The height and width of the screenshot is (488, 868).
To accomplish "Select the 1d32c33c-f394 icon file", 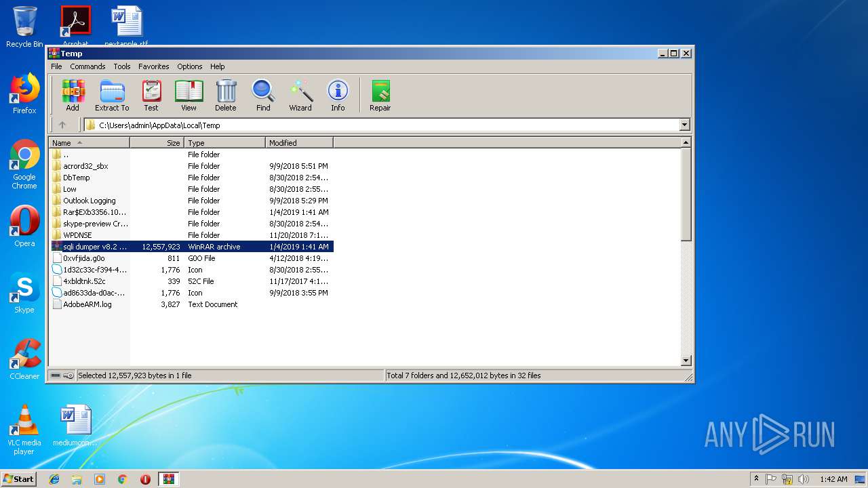I will [191, 270].
